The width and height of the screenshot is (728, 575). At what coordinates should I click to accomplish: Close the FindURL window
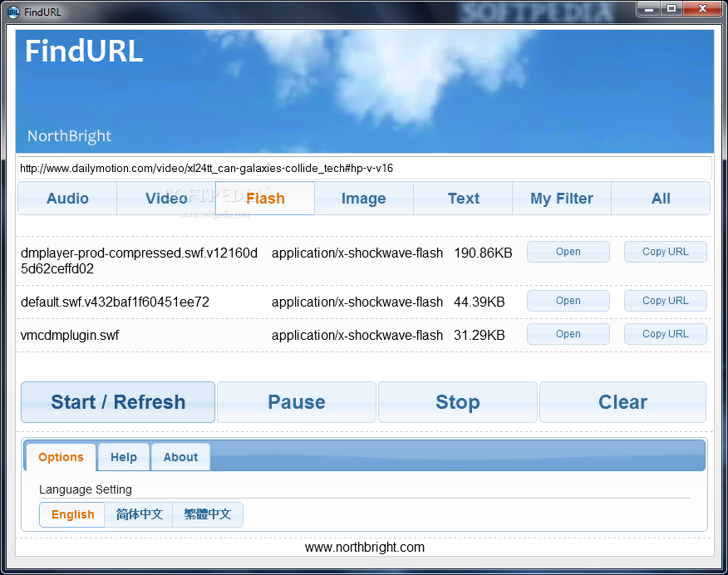point(702,9)
